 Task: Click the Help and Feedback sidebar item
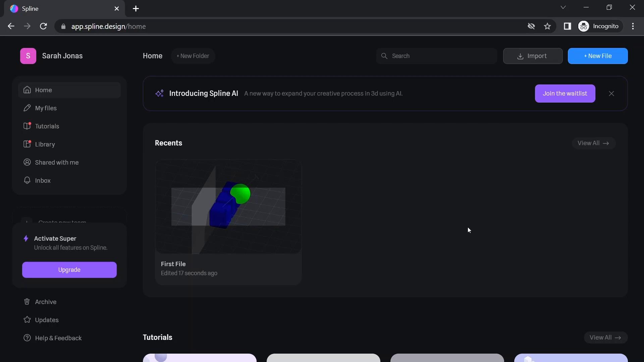point(58,338)
